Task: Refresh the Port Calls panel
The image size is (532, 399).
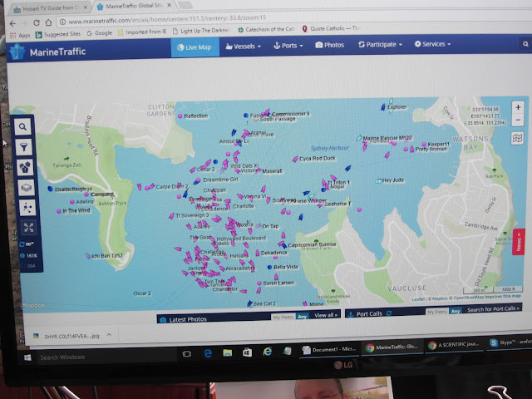Action: [389, 313]
